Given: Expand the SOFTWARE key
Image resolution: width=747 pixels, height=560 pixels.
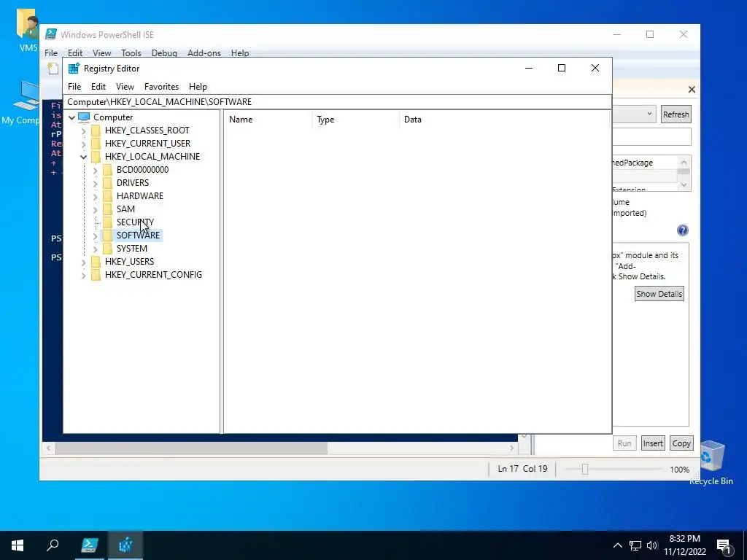Looking at the screenshot, I should tap(96, 236).
